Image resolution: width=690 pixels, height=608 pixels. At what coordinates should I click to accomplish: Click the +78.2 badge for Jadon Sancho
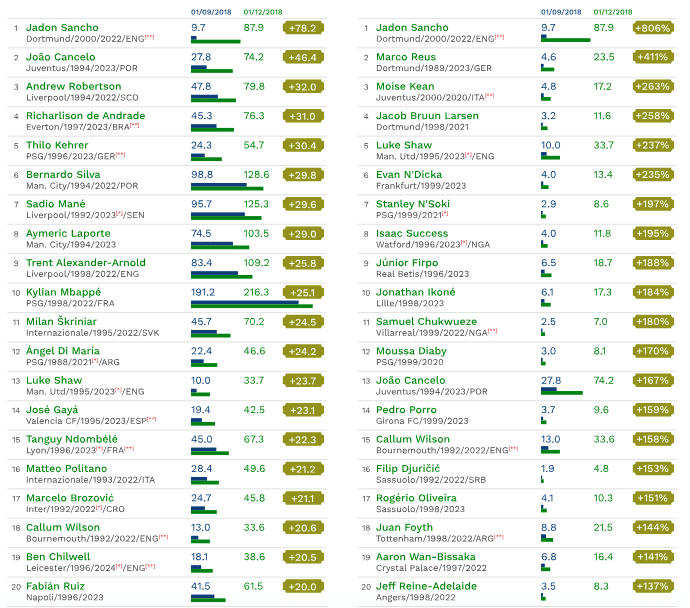(x=302, y=28)
